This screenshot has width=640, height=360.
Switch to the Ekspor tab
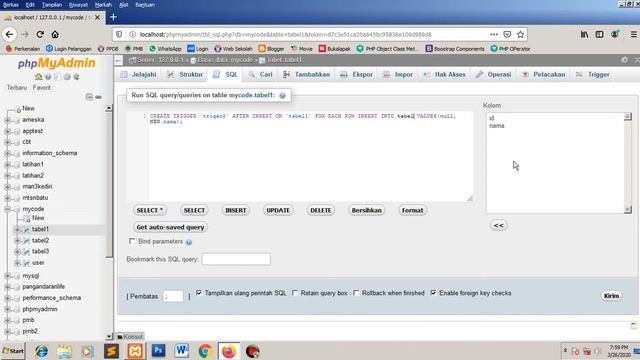coord(357,74)
